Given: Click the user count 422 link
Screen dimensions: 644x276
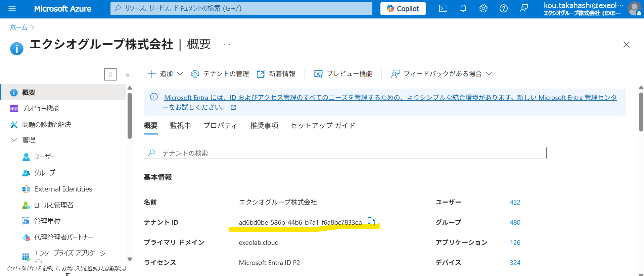Looking at the screenshot, I should [515, 202].
